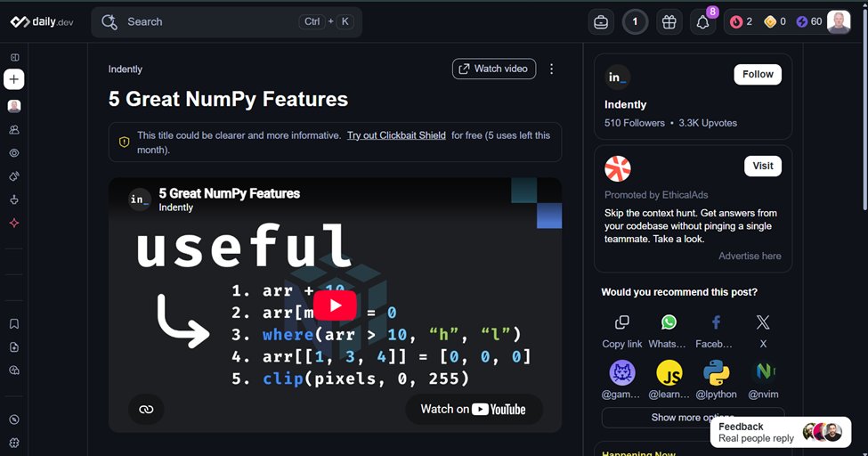This screenshot has width=868, height=456.
Task: Share to the @gam... squad
Action: pos(621,380)
